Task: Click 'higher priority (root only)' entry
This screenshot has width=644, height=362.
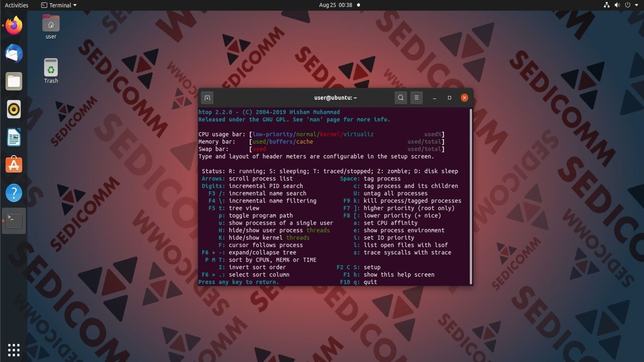Action: (x=409, y=208)
